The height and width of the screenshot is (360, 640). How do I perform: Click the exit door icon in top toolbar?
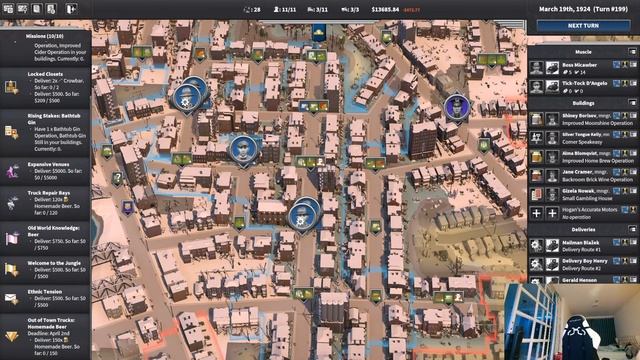71,9
